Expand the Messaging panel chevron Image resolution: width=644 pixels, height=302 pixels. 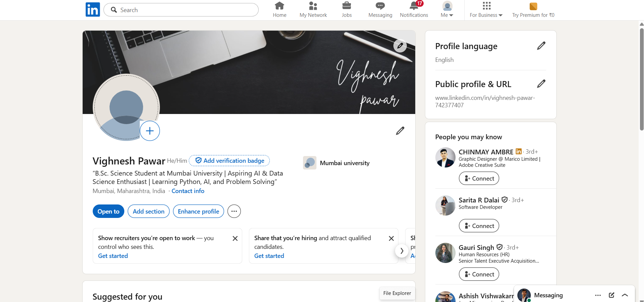625,295
